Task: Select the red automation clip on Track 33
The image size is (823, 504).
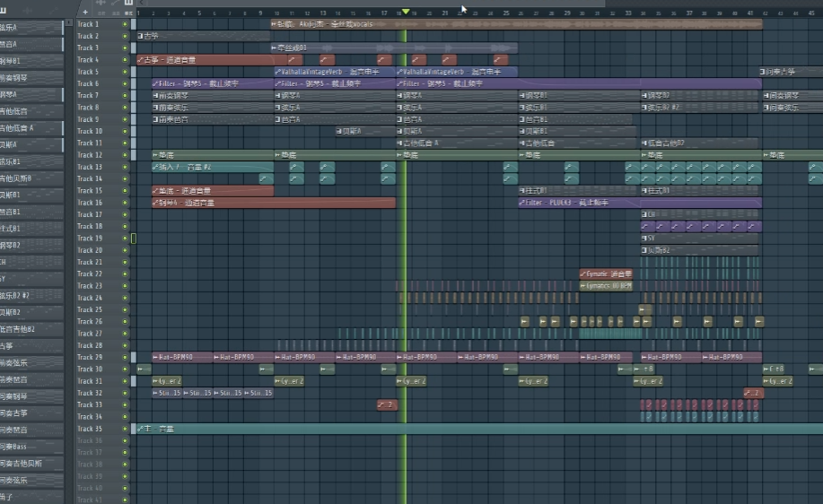Action: click(x=387, y=404)
